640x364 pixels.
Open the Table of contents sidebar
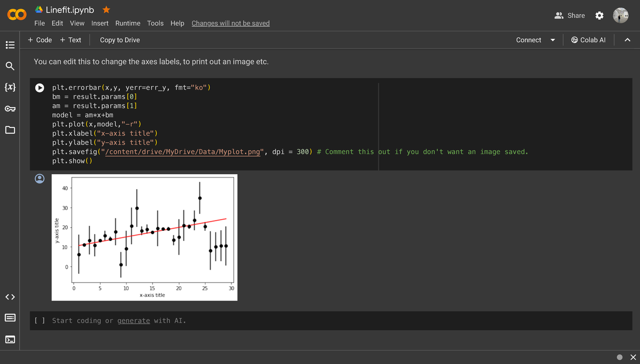pos(10,45)
